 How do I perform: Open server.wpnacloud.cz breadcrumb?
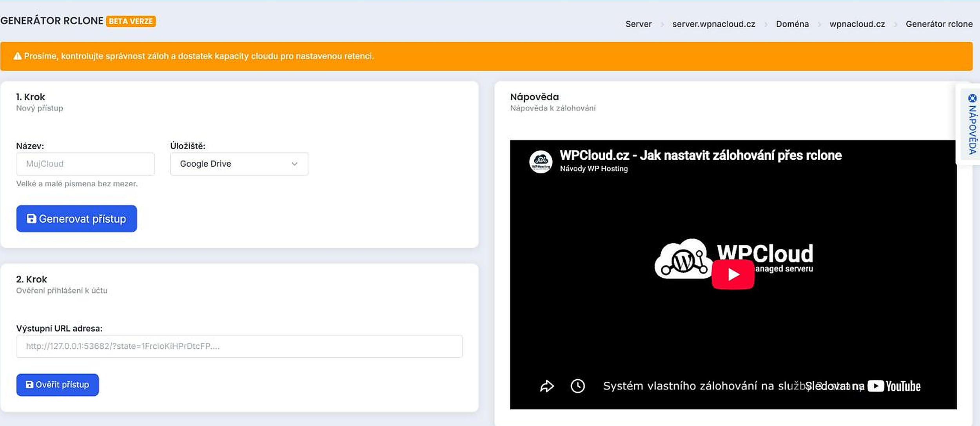coord(713,24)
